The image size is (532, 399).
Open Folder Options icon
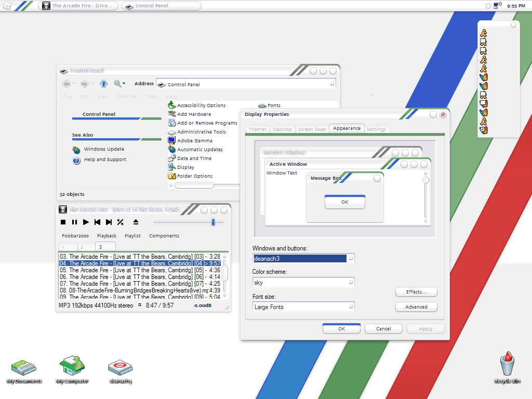coord(190,176)
